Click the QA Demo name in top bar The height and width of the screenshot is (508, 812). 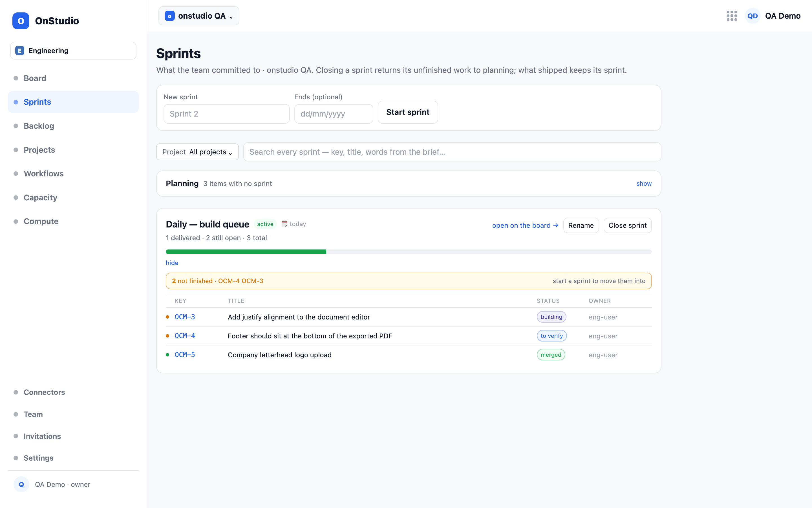point(782,16)
